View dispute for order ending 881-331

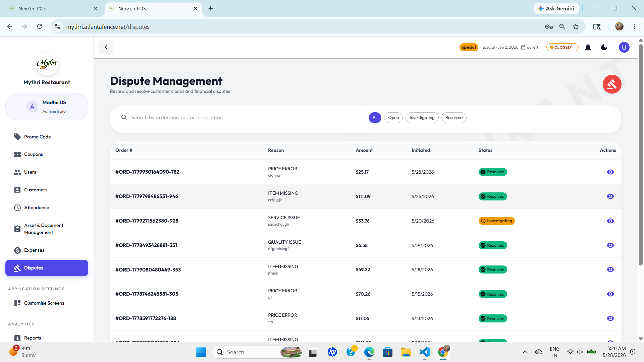click(610, 245)
